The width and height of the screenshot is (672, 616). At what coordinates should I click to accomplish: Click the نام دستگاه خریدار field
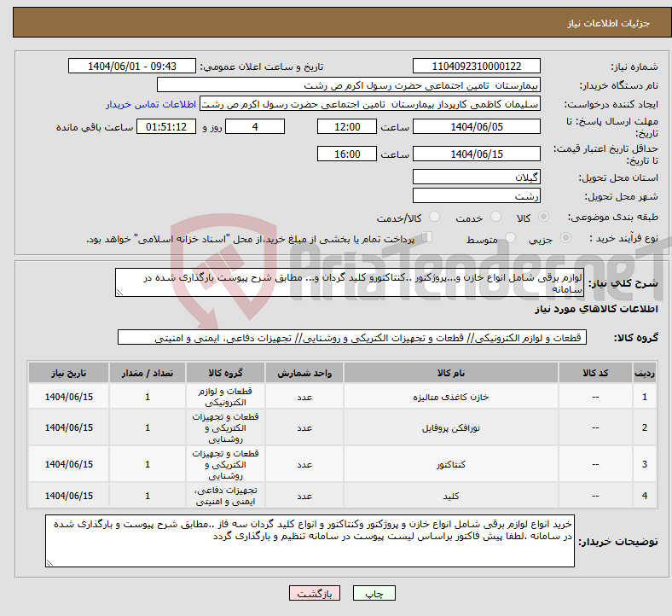(x=349, y=84)
